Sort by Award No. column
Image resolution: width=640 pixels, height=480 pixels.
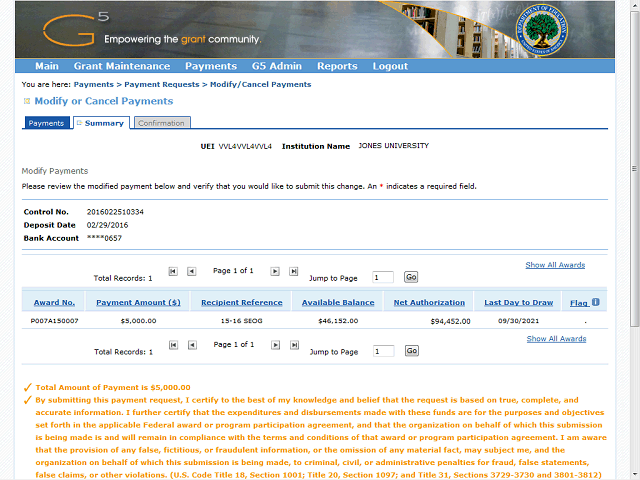pyautogui.click(x=54, y=302)
